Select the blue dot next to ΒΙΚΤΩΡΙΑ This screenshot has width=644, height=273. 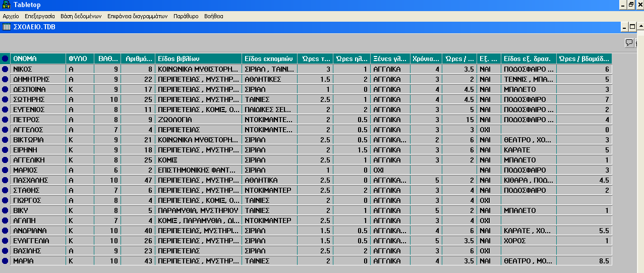pos(5,140)
